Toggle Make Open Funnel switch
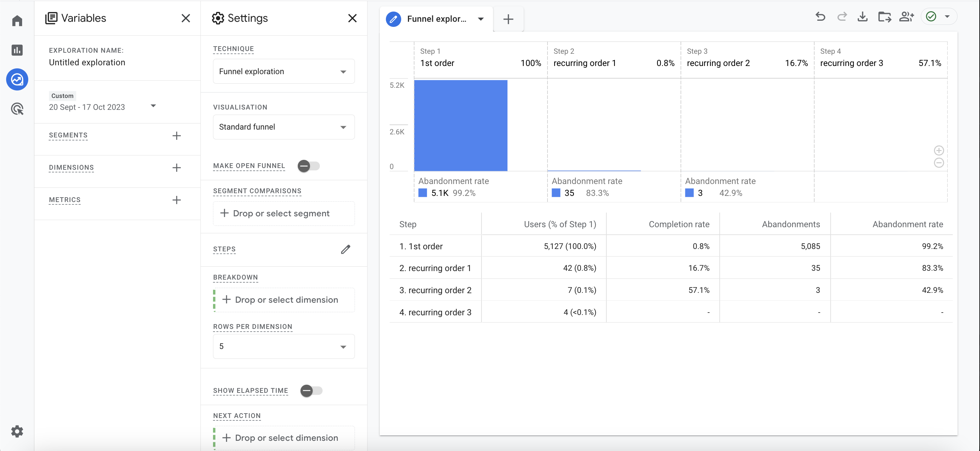Viewport: 980px width, 451px height. (309, 166)
